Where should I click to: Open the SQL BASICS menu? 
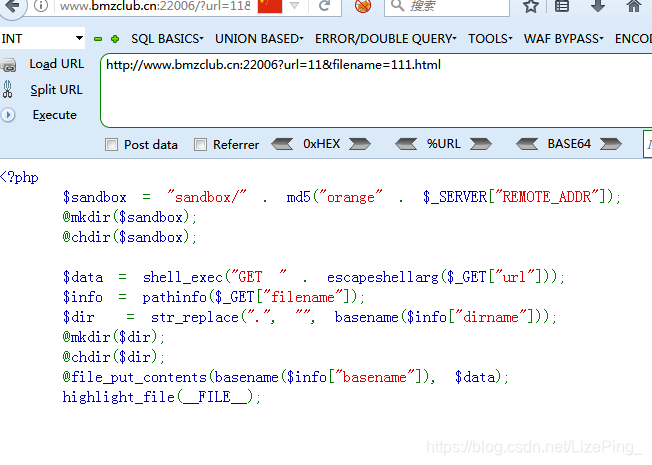click(167, 39)
